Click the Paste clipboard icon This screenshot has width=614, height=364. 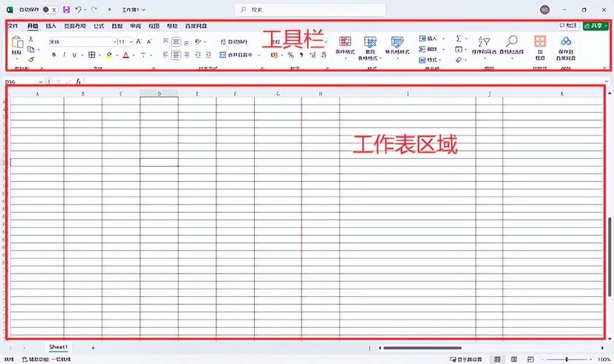point(17,41)
